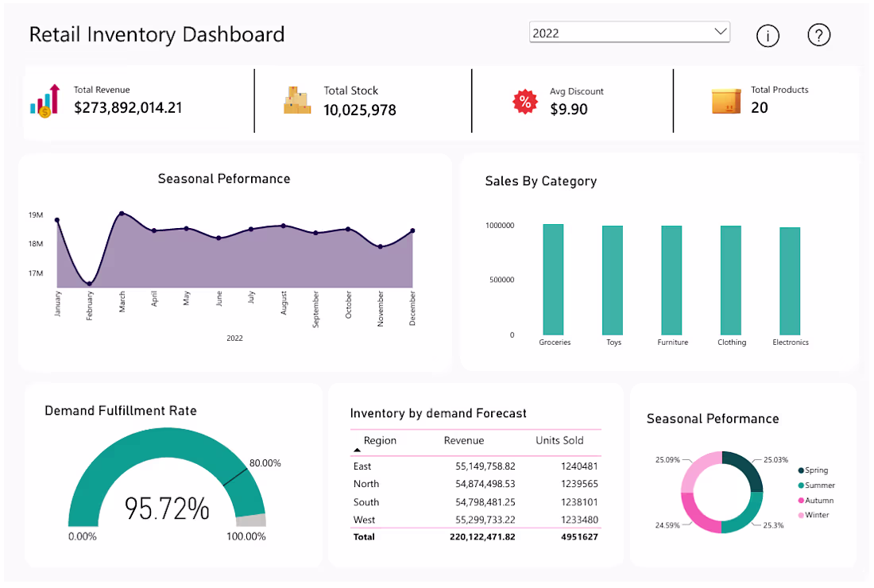The height and width of the screenshot is (588, 874).
Task: Expand year selector chevron arrow
Action: [721, 31]
